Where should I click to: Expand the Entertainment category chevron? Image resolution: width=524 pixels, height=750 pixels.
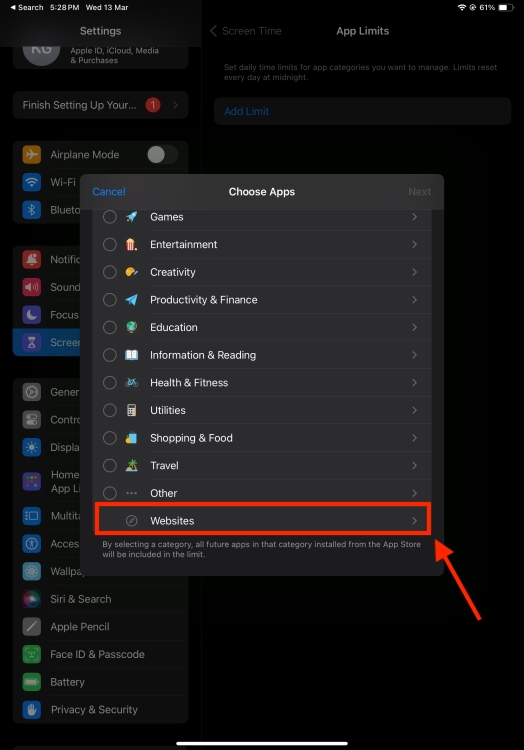[x=415, y=244]
